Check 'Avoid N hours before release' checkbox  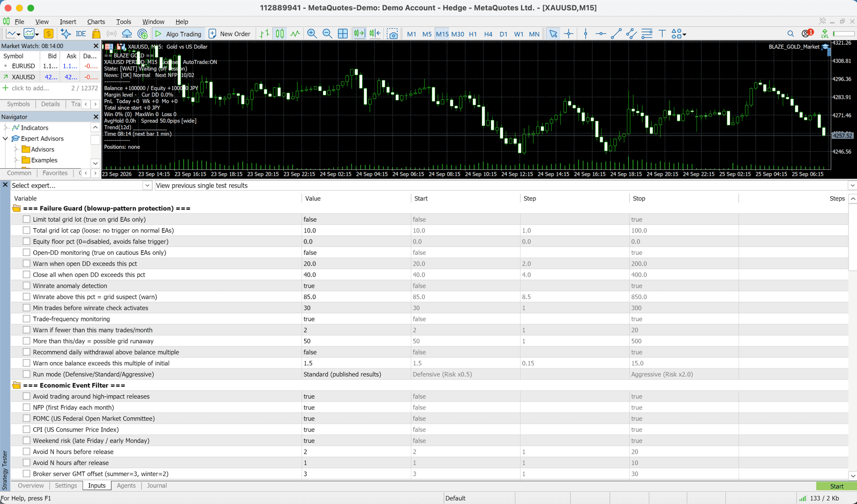tap(26, 452)
